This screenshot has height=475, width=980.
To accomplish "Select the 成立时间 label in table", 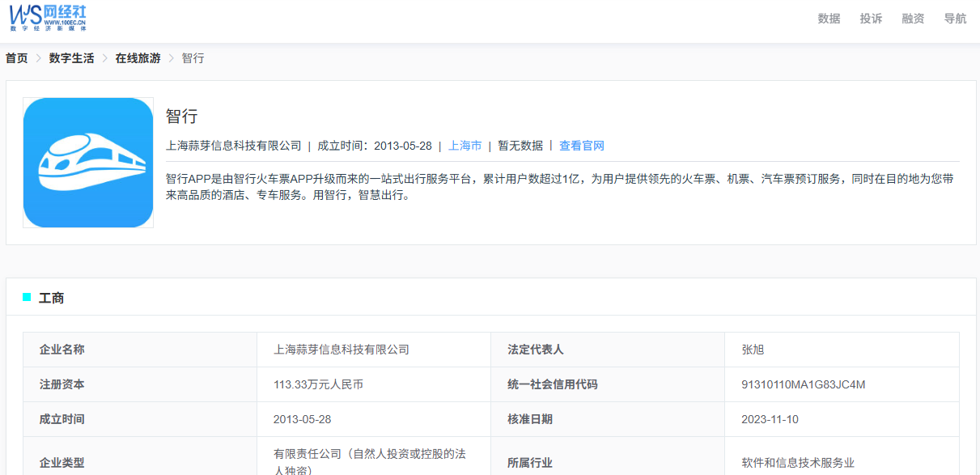I will pos(62,419).
